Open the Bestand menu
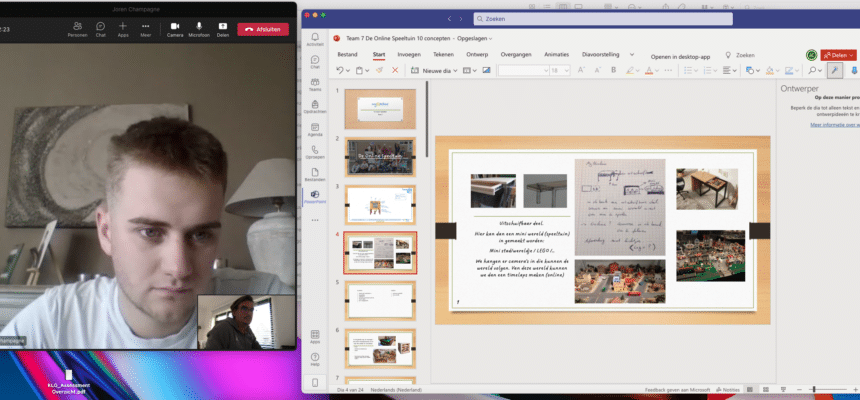The height and width of the screenshot is (400, 860). coord(347,54)
